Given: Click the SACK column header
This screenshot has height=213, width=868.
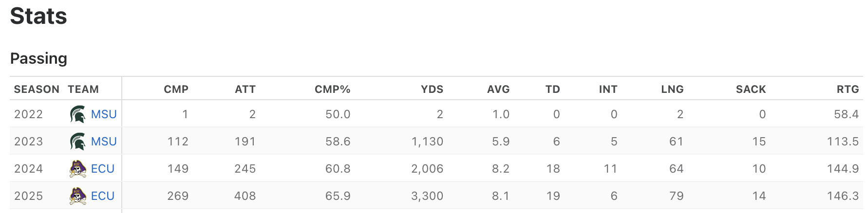Looking at the screenshot, I should pos(751,89).
